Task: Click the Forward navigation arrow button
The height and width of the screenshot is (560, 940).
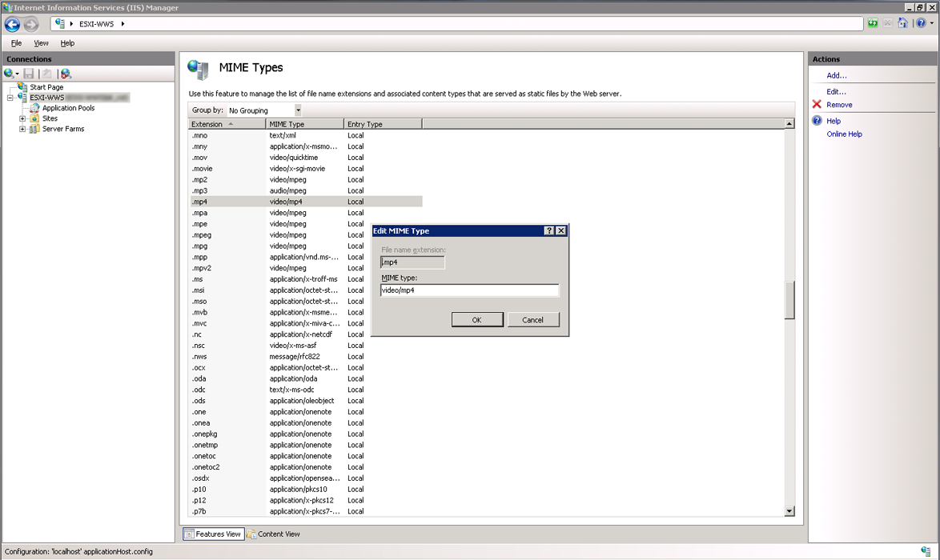Action: pyautogui.click(x=31, y=24)
